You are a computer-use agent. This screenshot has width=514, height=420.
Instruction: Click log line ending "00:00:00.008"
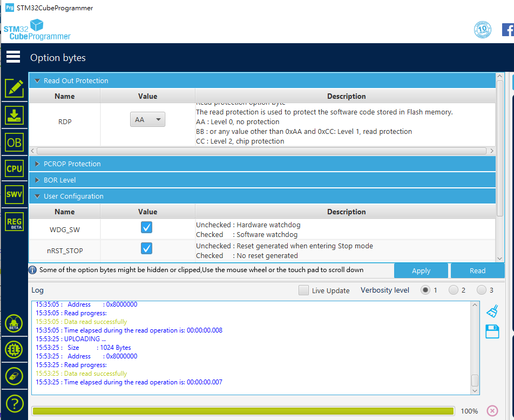click(x=129, y=330)
